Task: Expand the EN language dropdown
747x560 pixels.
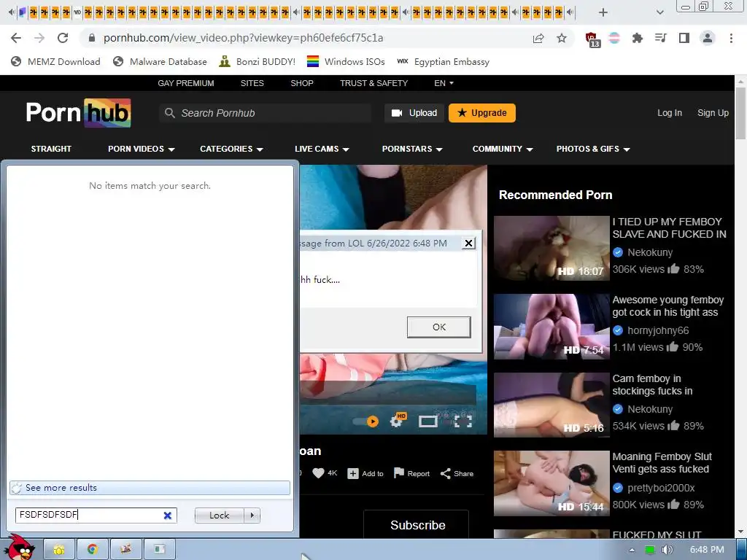Action: tap(444, 83)
